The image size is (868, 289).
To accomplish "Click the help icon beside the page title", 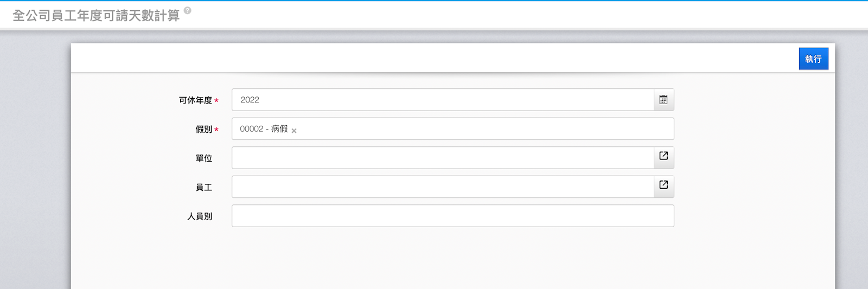I will 188,10.
